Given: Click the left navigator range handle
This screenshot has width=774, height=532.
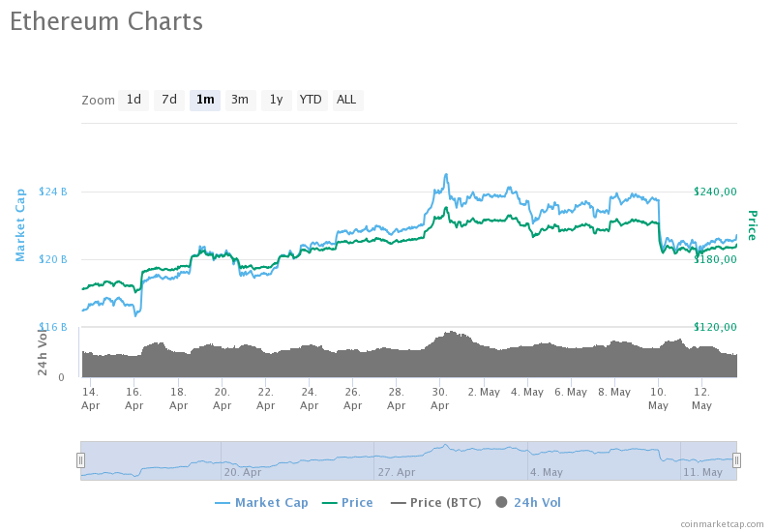Looking at the screenshot, I should [x=80, y=460].
